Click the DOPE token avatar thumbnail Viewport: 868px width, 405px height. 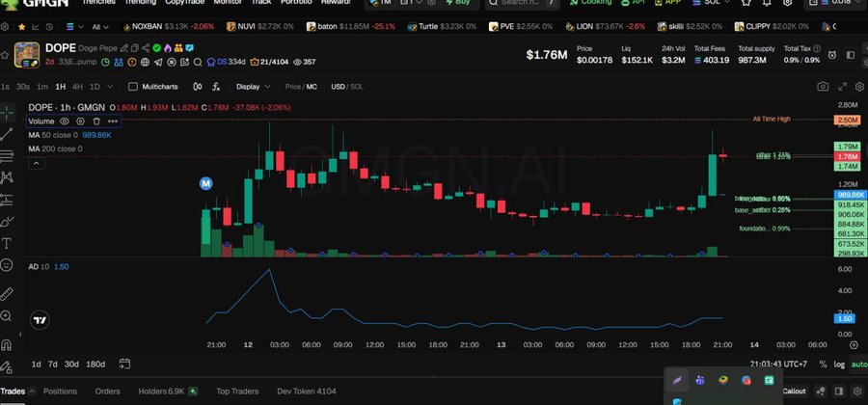[x=27, y=55]
